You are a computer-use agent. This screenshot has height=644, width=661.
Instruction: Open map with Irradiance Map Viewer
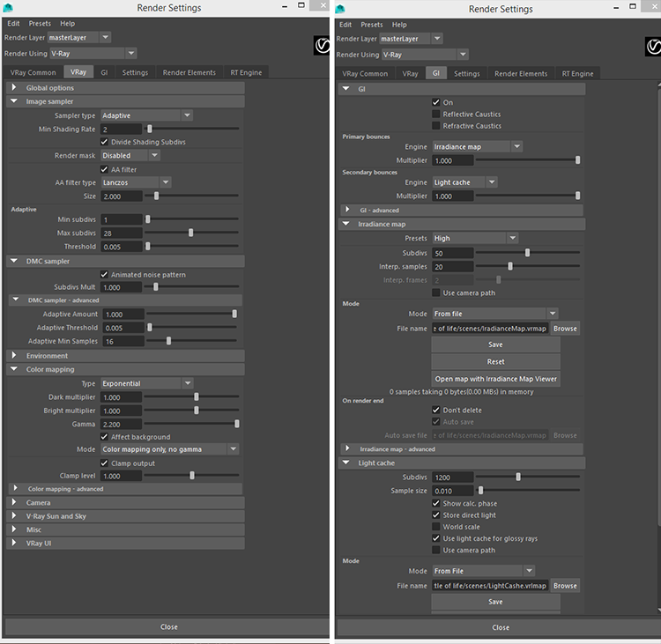pos(495,379)
